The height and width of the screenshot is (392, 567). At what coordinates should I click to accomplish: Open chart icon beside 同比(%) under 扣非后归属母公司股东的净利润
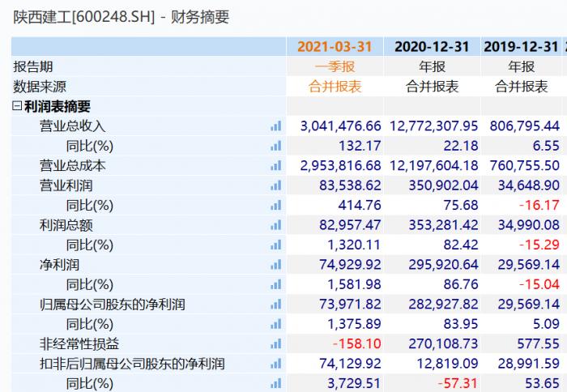tap(276, 383)
